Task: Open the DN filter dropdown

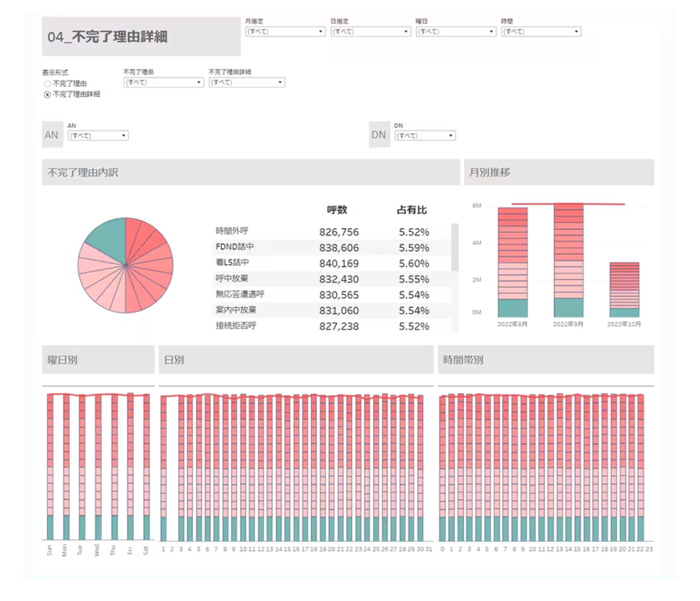Action: [x=425, y=136]
